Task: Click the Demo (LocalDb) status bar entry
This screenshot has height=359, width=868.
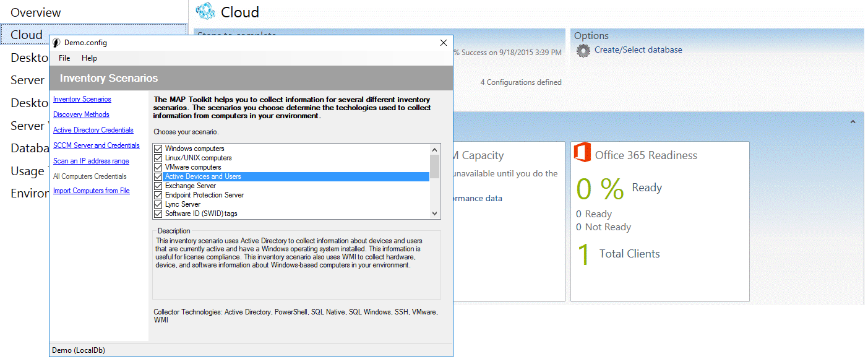Action: 78,350
